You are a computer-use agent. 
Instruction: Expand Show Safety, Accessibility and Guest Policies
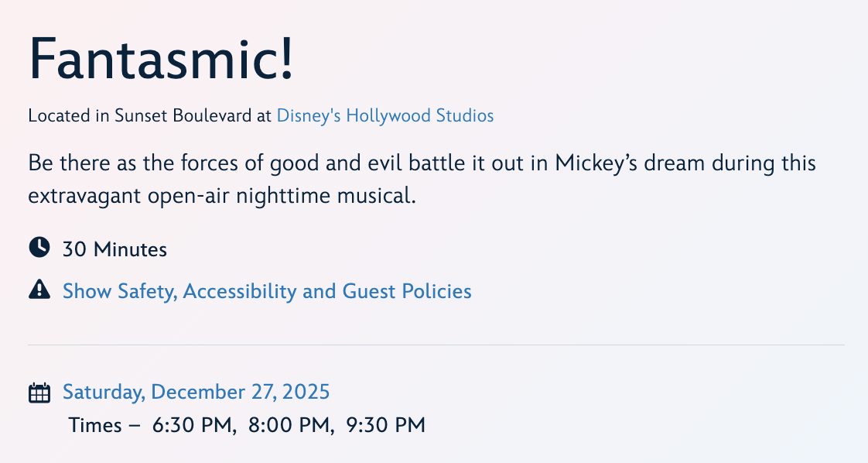tap(267, 291)
